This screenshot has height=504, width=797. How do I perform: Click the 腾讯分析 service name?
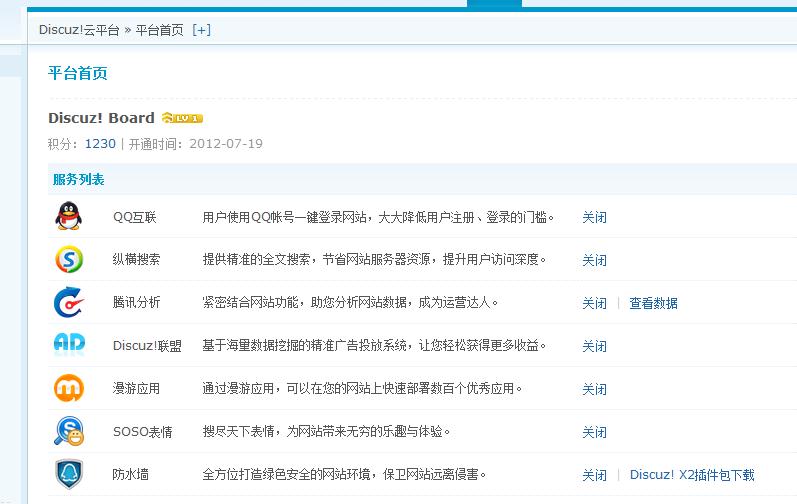point(136,302)
